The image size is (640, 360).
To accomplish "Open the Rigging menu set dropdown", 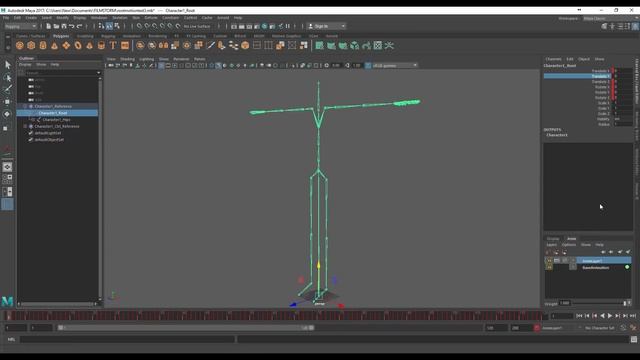I will coord(20,26).
